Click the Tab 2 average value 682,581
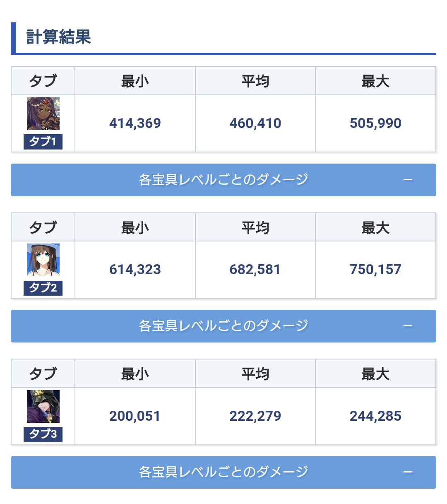Screen dimensions: 447x504 click(x=255, y=270)
